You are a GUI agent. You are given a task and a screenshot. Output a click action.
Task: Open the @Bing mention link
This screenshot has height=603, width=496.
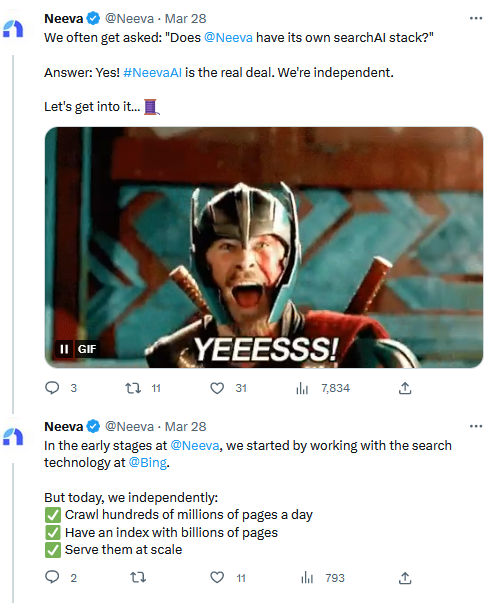pos(148,462)
